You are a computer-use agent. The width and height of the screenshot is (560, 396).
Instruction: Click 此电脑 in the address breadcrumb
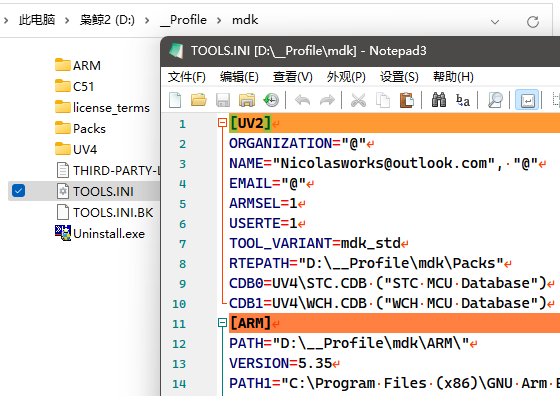point(37,20)
